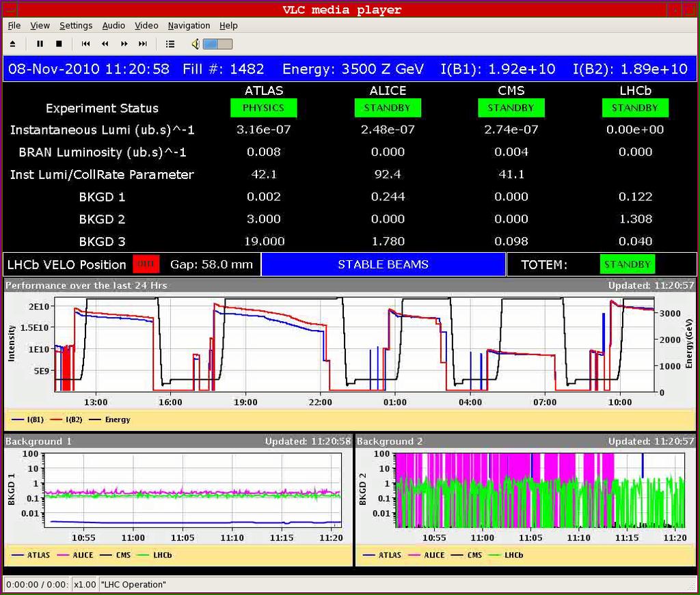
Task: Click ALICE BKGD 3 value 1.780
Action: [x=388, y=241]
